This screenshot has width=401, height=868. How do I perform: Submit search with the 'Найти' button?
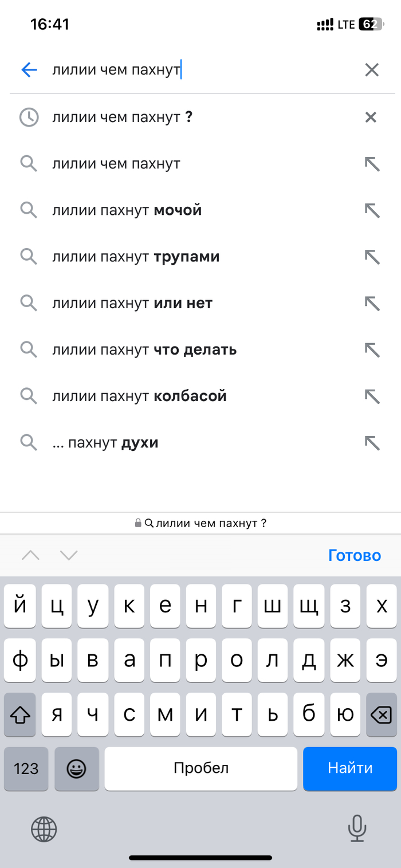[x=350, y=768]
